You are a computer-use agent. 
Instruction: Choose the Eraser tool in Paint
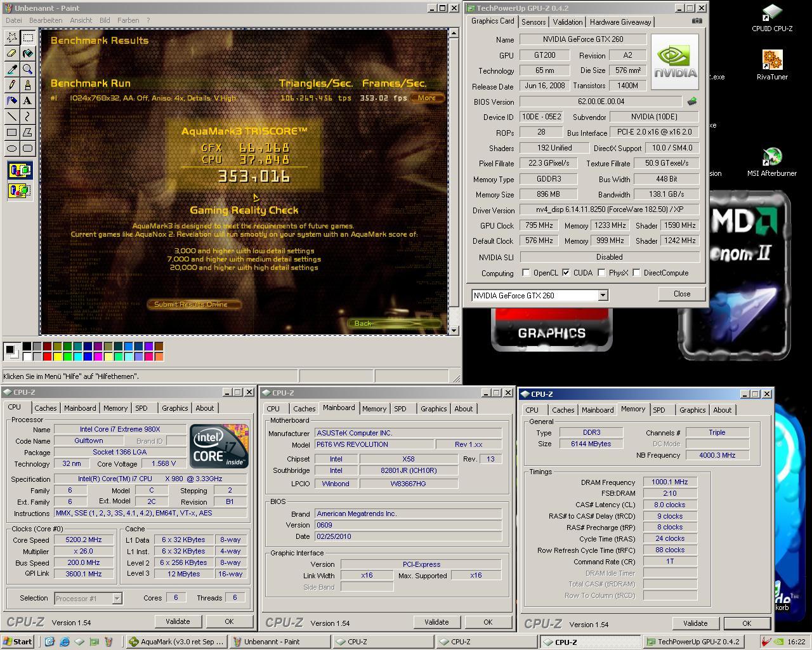point(12,53)
